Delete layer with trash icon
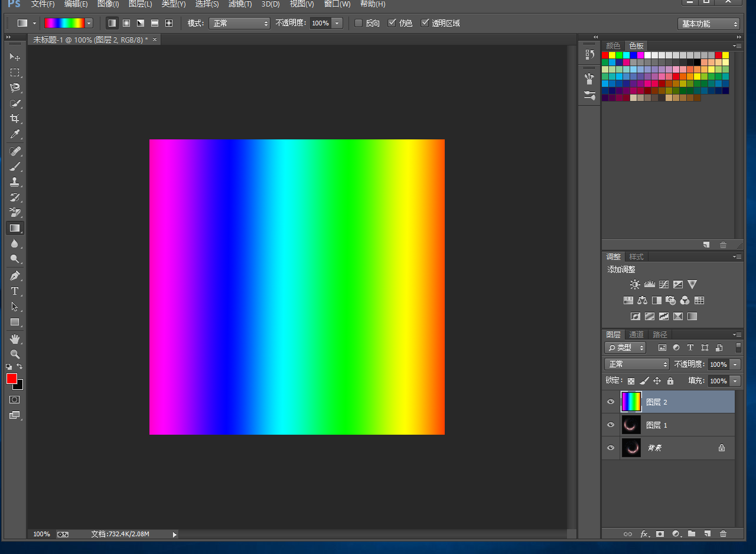756x554 pixels. pos(723,534)
